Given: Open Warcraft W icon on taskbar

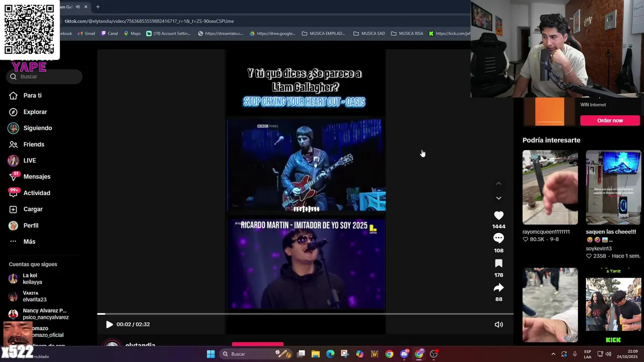Looking at the screenshot, I should (374, 354).
